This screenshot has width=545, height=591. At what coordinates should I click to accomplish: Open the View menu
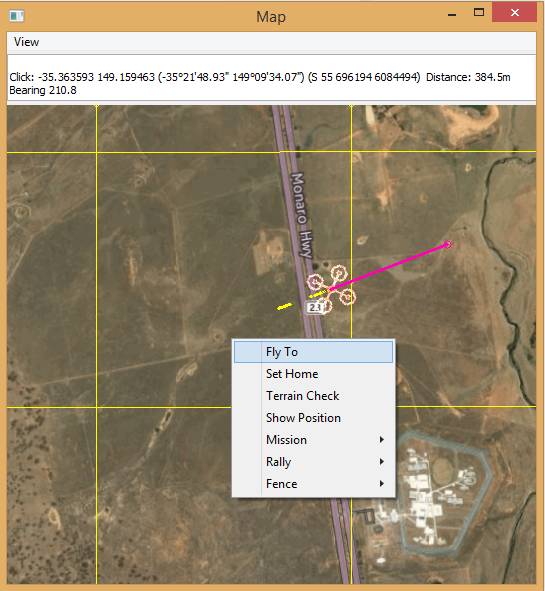point(26,42)
